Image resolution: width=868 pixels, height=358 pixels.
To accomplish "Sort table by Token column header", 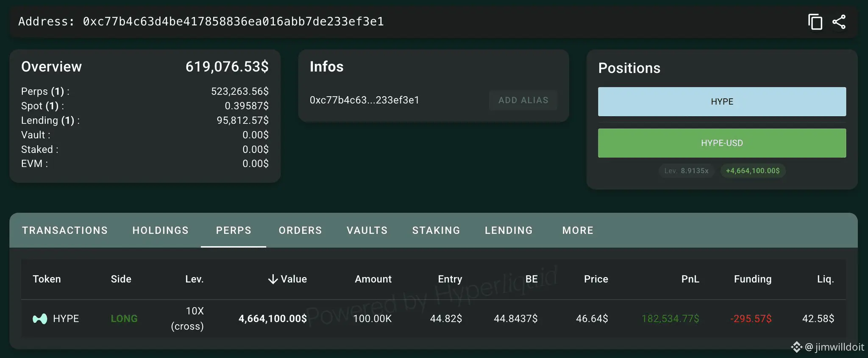I will (47, 279).
